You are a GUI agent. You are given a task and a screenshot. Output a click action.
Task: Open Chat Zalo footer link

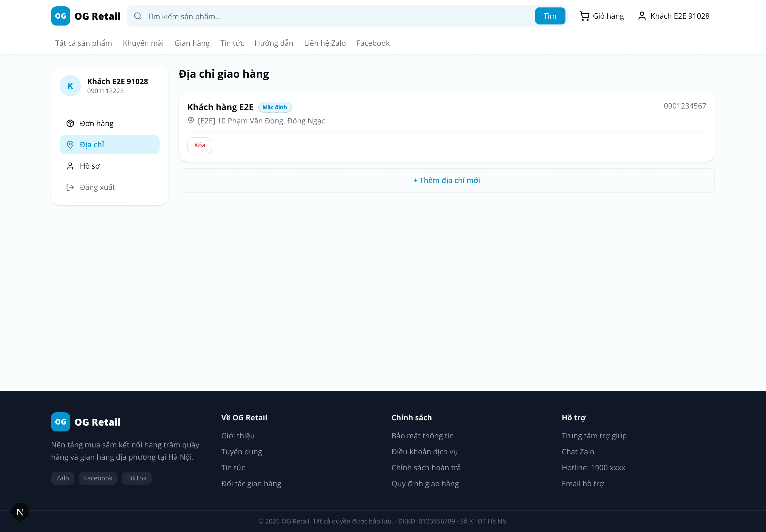coord(578,452)
